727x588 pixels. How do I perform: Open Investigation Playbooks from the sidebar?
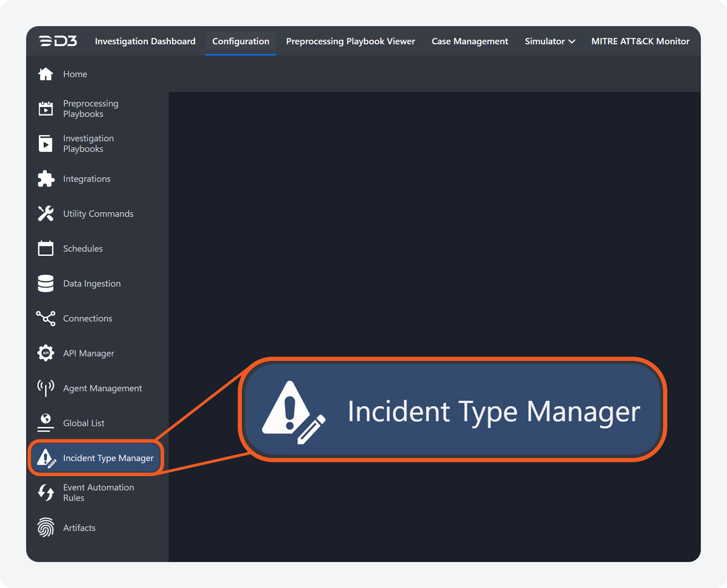tap(88, 143)
